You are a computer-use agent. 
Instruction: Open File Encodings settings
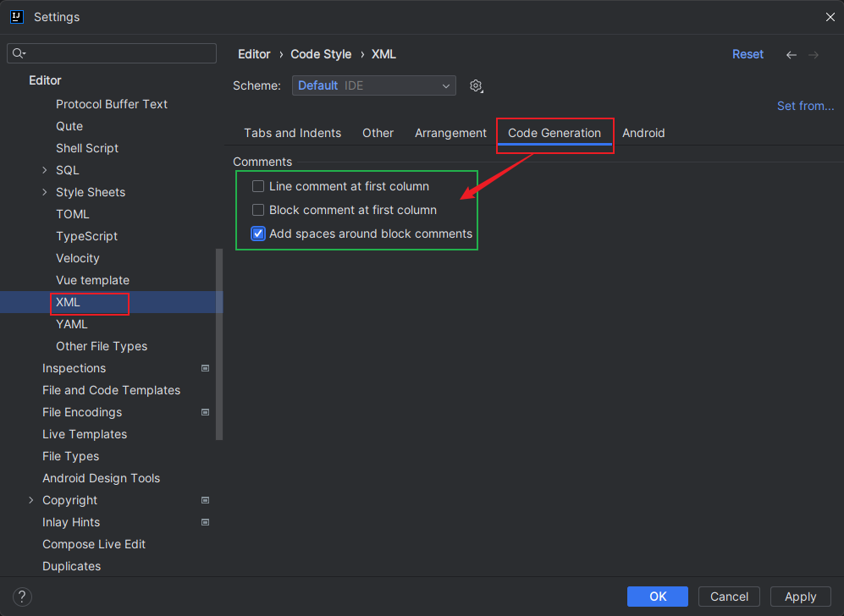(x=82, y=413)
